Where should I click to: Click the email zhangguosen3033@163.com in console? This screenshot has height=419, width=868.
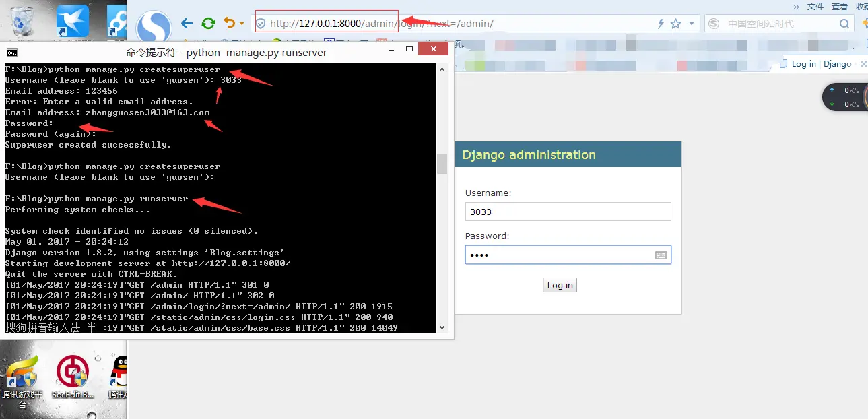pyautogui.click(x=147, y=112)
